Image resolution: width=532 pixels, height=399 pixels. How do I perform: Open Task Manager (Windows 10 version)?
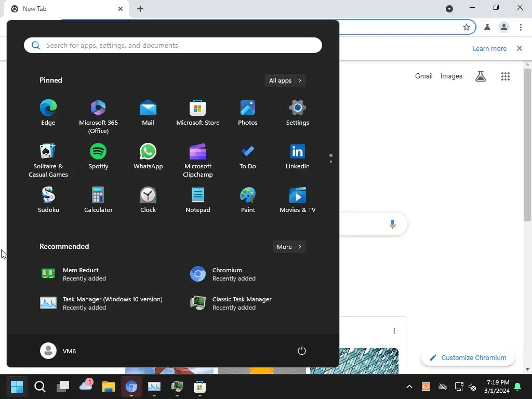[x=102, y=303]
